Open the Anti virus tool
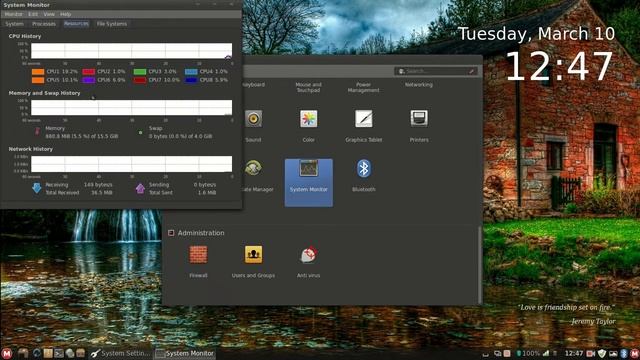The height and width of the screenshot is (360, 640). click(x=309, y=255)
